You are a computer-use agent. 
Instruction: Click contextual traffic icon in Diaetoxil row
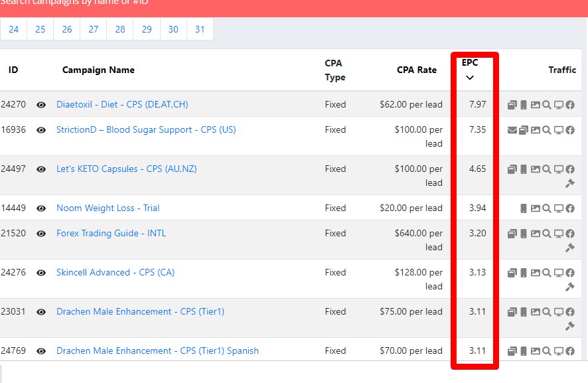[512, 105]
